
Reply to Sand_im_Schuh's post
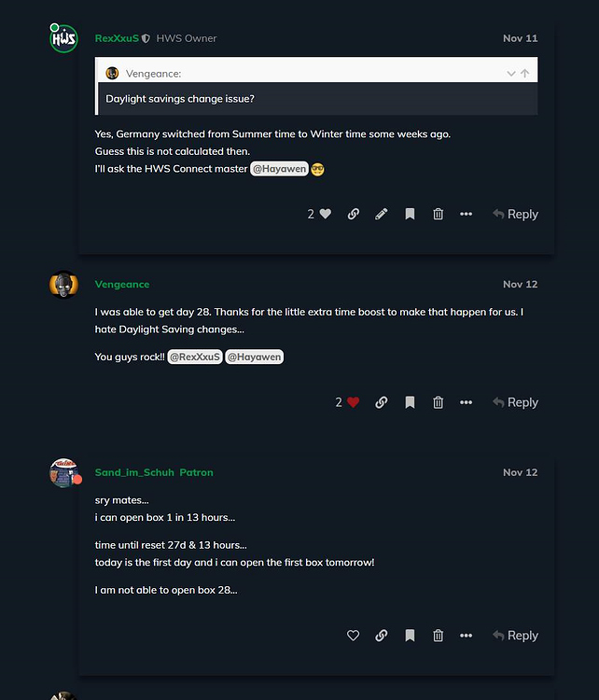tap(515, 636)
